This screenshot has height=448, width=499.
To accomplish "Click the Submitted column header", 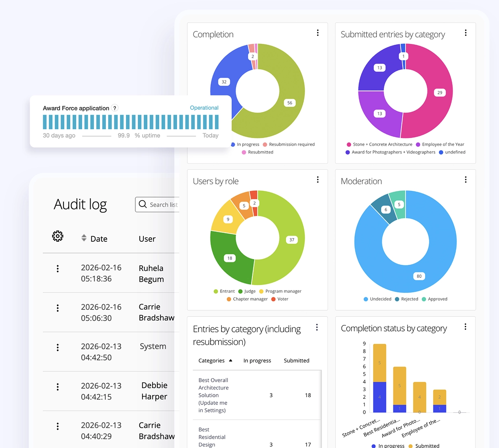I will [x=296, y=360].
